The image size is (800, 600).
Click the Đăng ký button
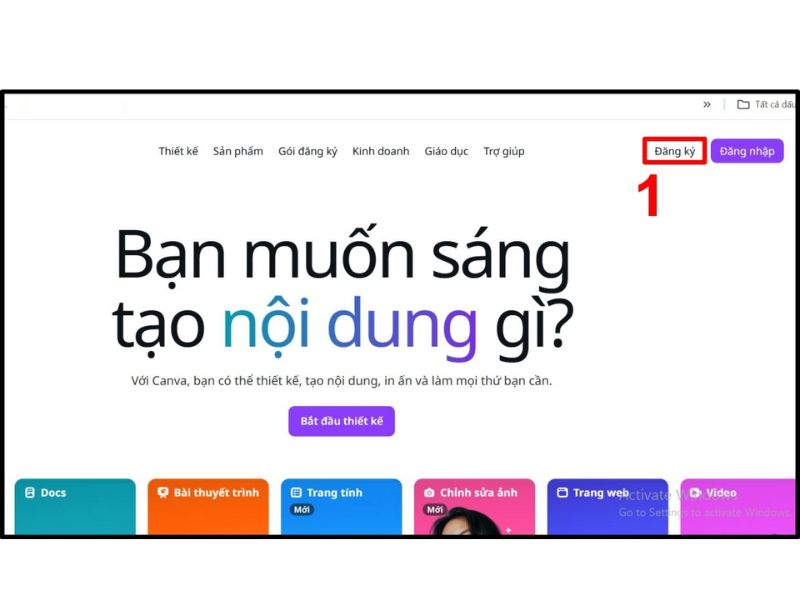(x=673, y=150)
